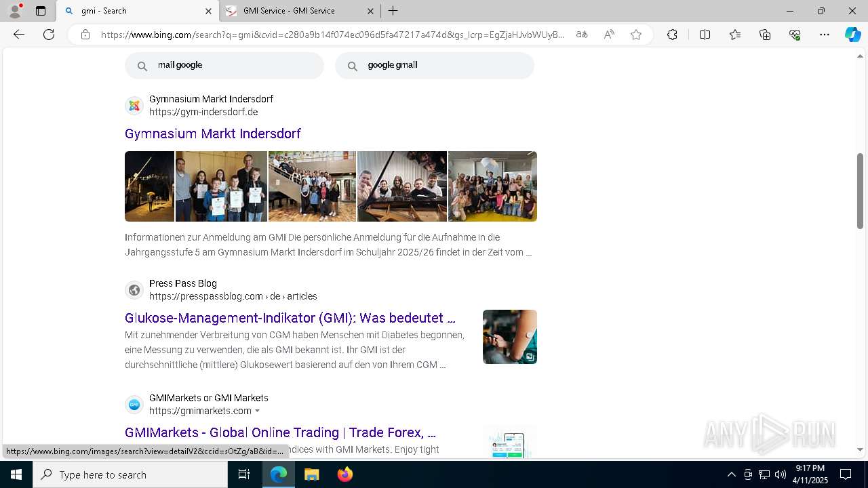Open Edge Settings and more menu
Viewport: 868px width, 488px height.
pos(825,35)
